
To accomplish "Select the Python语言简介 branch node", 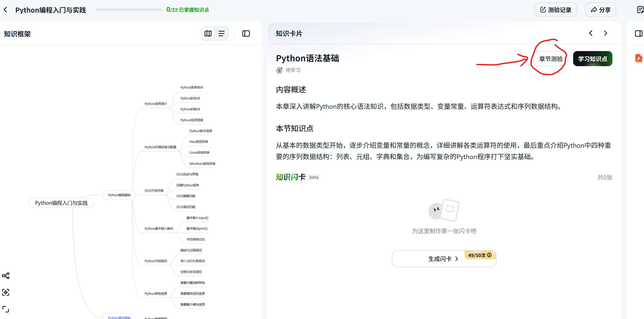I will (156, 104).
